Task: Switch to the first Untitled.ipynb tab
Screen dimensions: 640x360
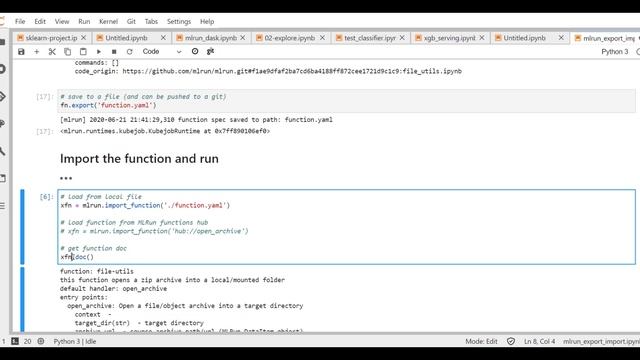Action: (x=126, y=38)
